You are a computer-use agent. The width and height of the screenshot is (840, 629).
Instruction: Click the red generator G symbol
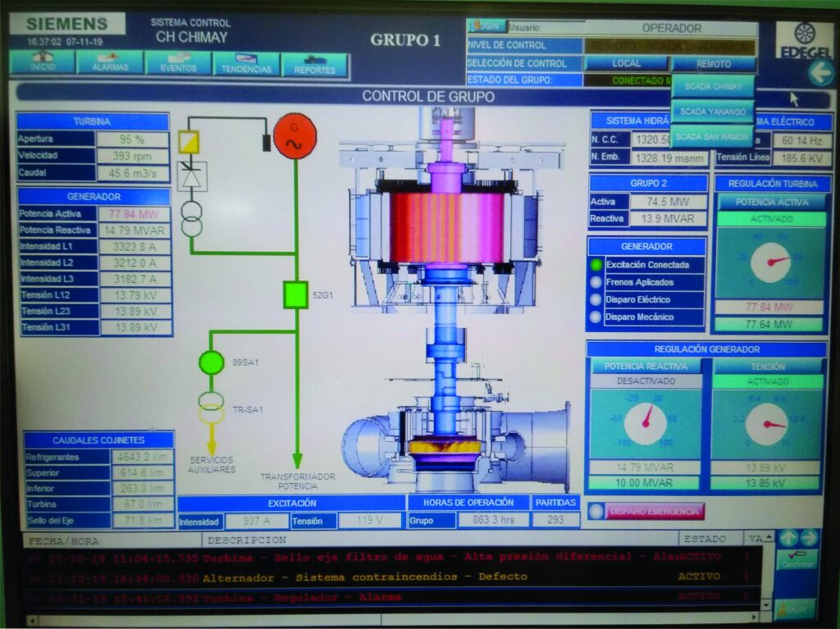(x=294, y=135)
